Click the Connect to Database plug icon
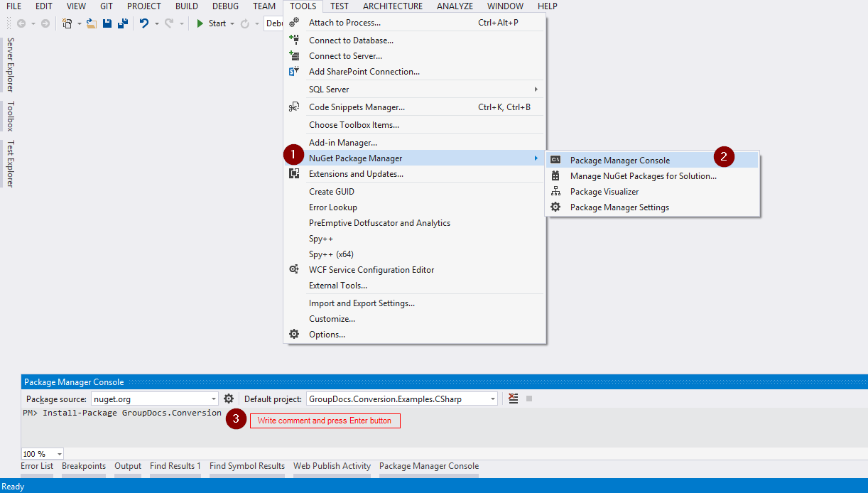This screenshot has height=493, width=868. coord(294,40)
